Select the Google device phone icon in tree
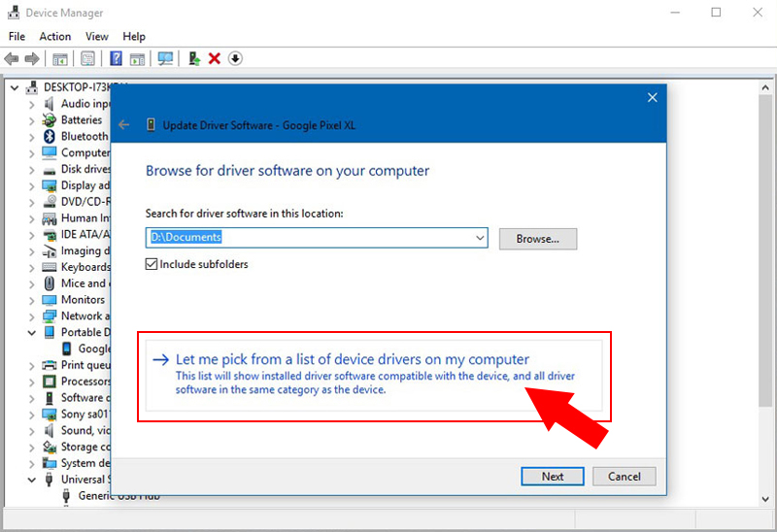Viewport: 777px width, 532px height. tap(66, 349)
